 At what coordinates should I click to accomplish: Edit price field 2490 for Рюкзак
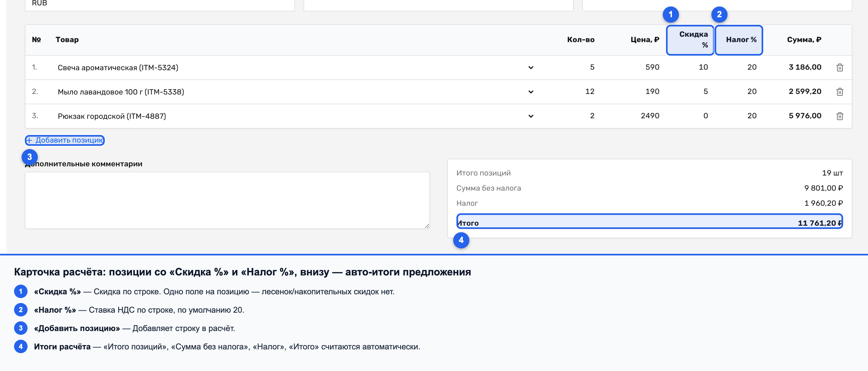[633, 116]
